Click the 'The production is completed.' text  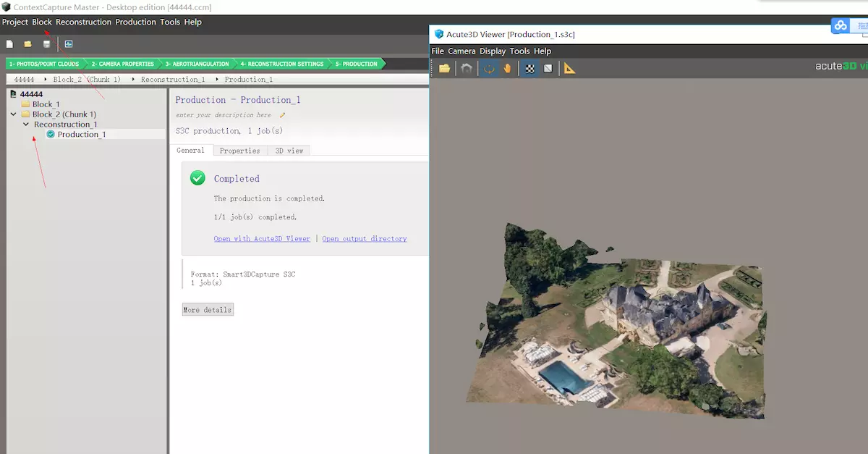269,198
